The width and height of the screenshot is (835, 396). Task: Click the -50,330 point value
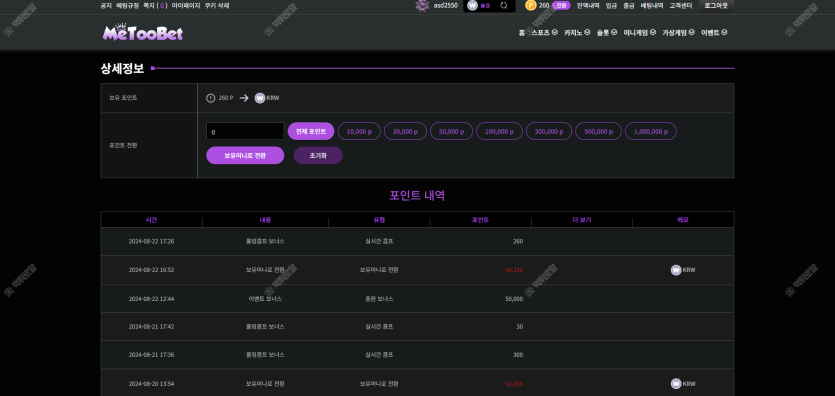click(x=513, y=270)
